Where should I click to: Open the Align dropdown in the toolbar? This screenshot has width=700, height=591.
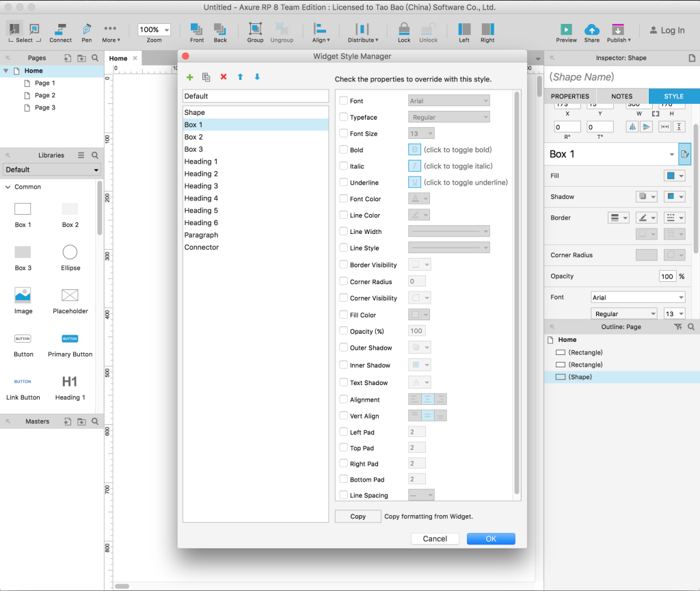point(321,33)
